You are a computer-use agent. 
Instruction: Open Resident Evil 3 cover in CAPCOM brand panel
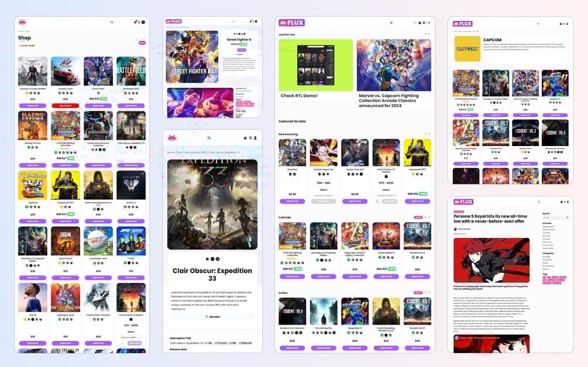click(x=525, y=133)
